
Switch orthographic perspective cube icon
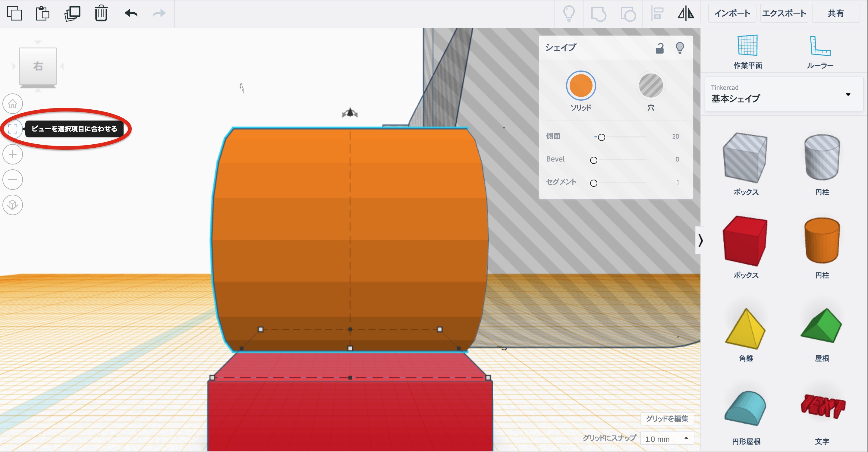click(13, 205)
